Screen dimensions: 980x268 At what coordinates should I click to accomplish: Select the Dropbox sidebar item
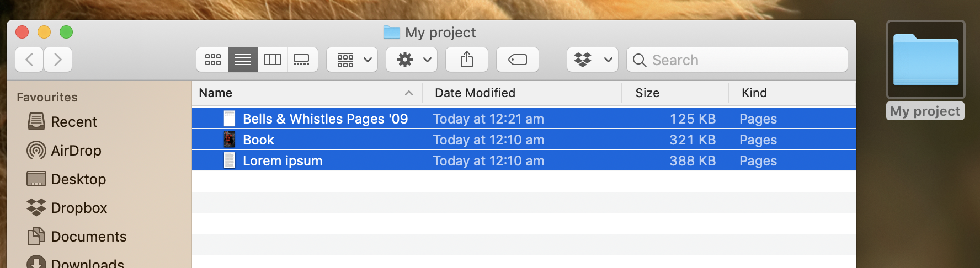click(x=78, y=208)
